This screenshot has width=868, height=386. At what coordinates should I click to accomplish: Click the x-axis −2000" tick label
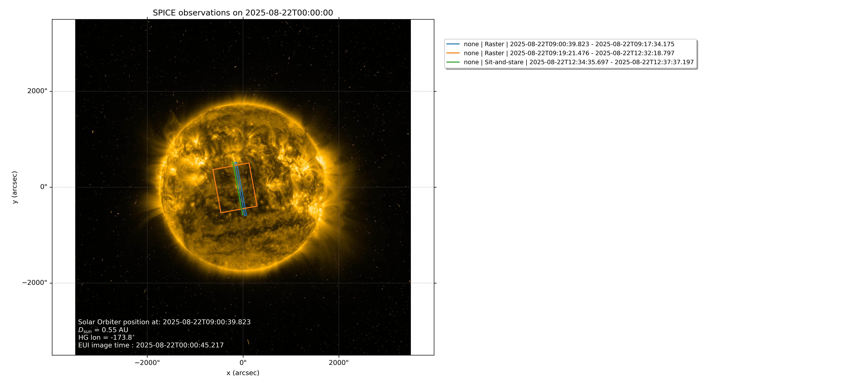click(x=147, y=363)
